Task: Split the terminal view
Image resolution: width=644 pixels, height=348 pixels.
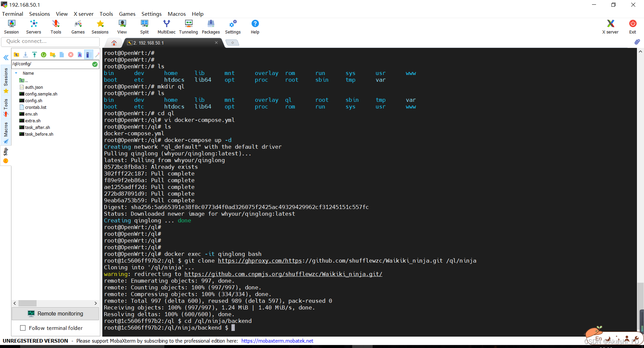Action: tap(144, 26)
